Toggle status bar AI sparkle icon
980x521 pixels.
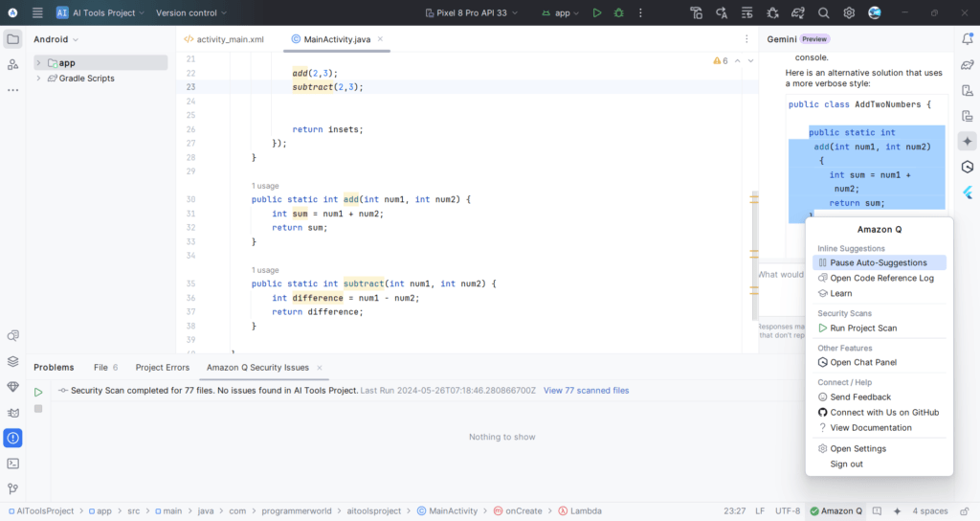tap(897, 511)
